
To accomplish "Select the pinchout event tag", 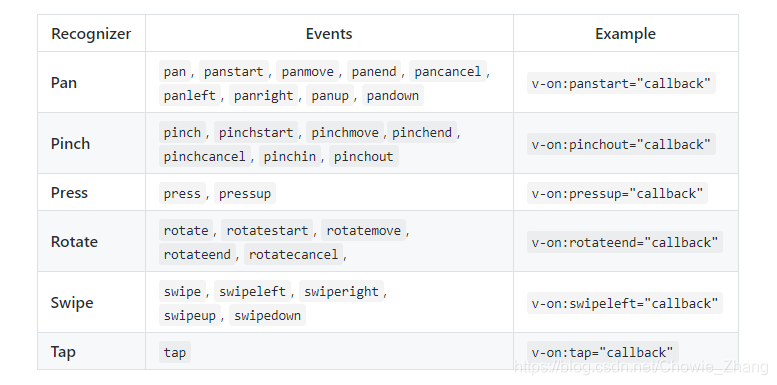I will (364, 156).
